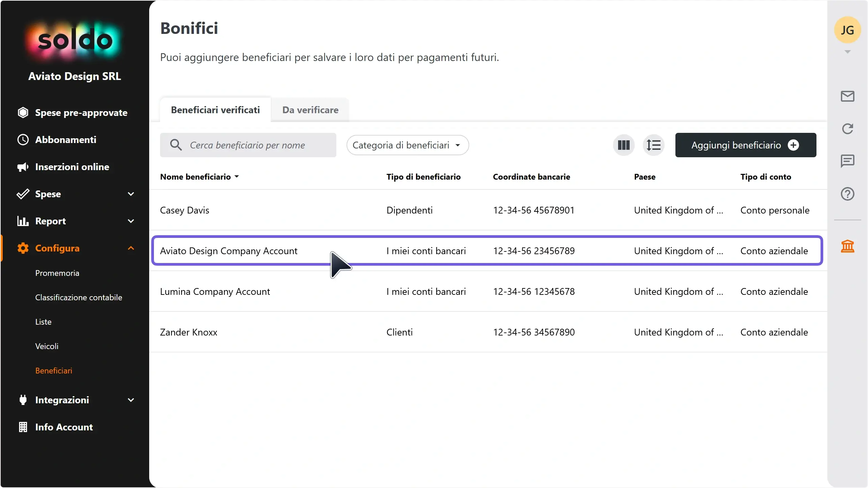Click coordinates 12-34-56 45678901
The image size is (868, 488).
[x=534, y=210]
